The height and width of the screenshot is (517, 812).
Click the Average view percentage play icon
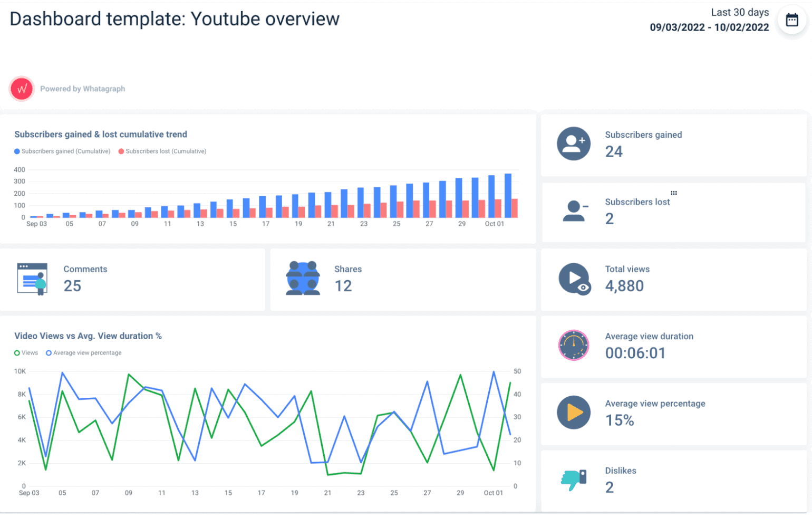tap(574, 413)
